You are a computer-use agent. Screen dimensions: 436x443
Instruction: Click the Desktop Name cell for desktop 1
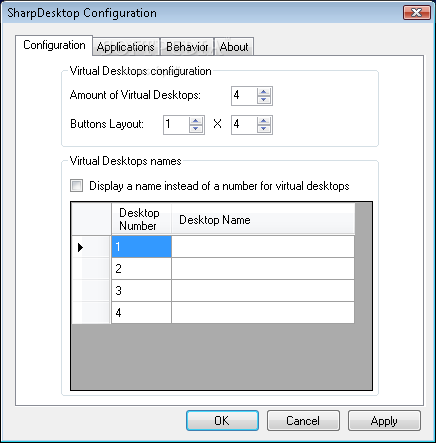263,247
